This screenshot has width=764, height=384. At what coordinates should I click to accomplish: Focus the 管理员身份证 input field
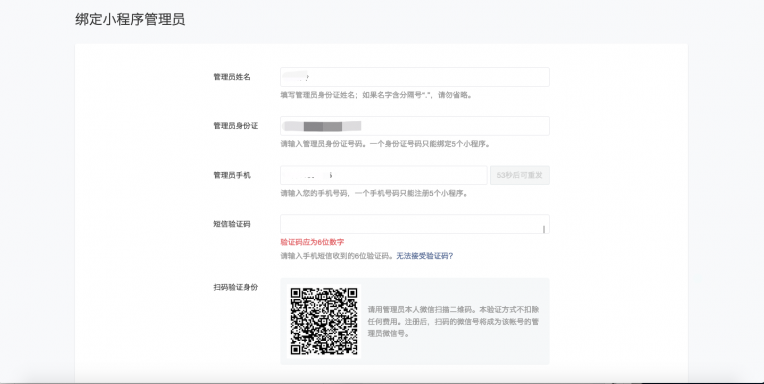(x=415, y=126)
